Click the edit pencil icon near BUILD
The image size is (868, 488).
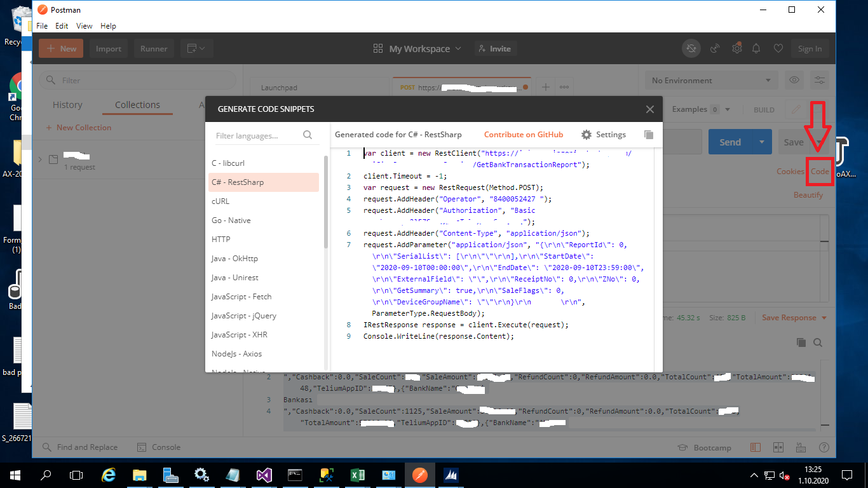pos(795,109)
